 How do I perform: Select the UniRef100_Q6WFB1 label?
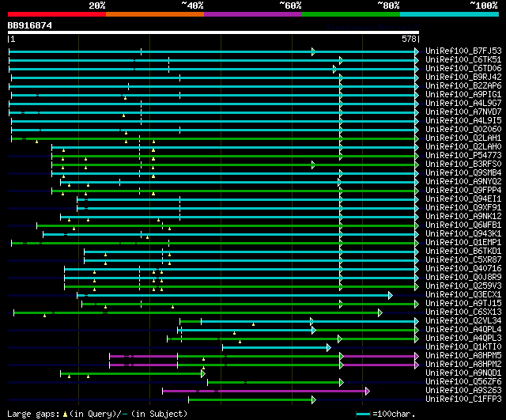pos(463,225)
